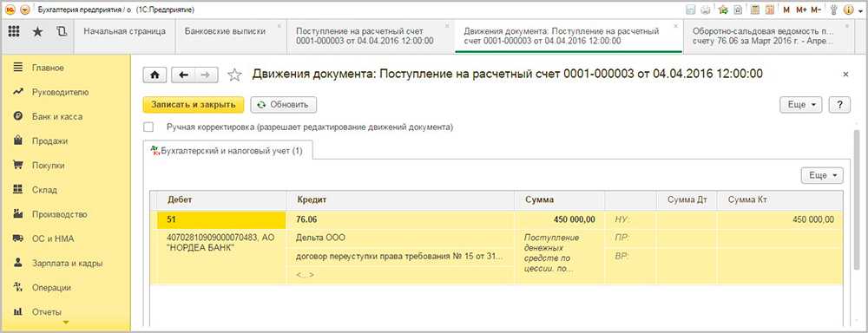Click the calculator icon in the title bar
This screenshot has height=333, width=868.
pyautogui.click(x=754, y=10)
